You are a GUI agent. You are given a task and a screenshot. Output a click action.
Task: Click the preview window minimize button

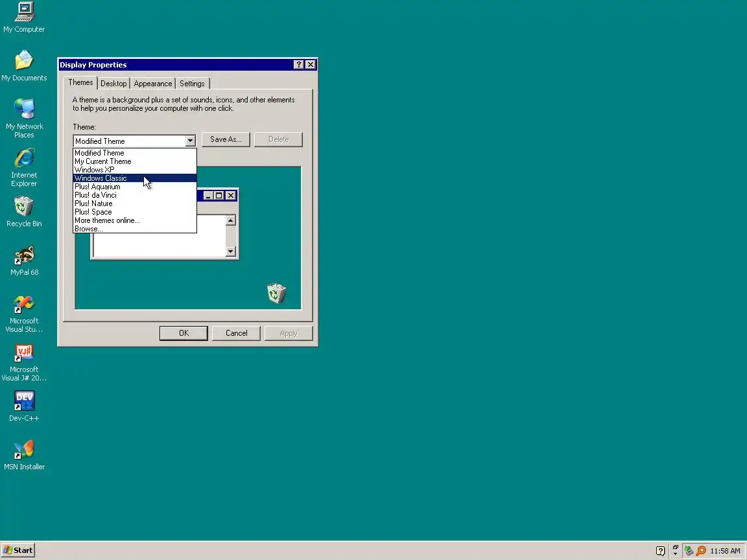(207, 195)
